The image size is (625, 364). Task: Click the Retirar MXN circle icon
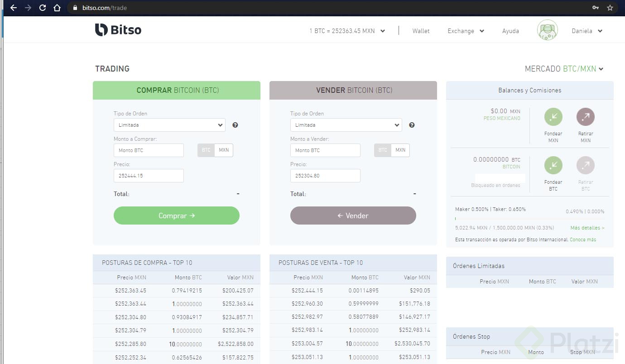[x=586, y=117]
